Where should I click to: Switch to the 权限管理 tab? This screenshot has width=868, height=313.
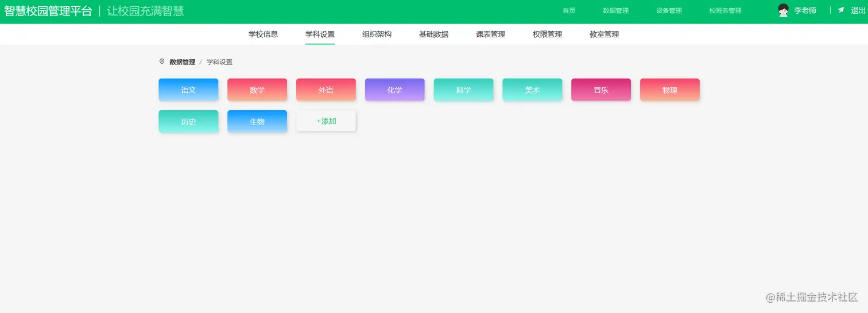(x=547, y=34)
